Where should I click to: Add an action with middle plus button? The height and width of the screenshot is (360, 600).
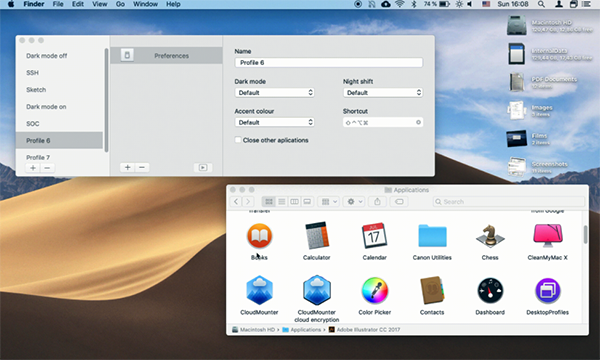tap(127, 168)
